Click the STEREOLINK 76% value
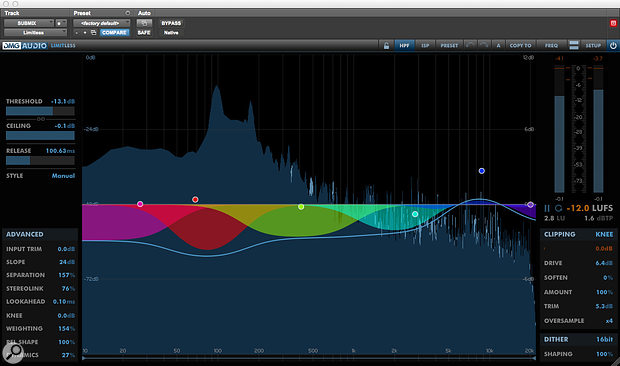This screenshot has width=620, height=366. [68, 289]
